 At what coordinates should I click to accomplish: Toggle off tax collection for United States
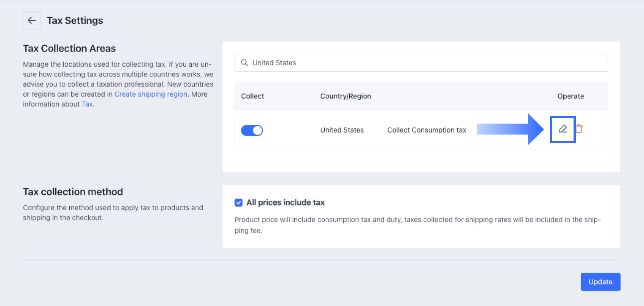pos(252,130)
